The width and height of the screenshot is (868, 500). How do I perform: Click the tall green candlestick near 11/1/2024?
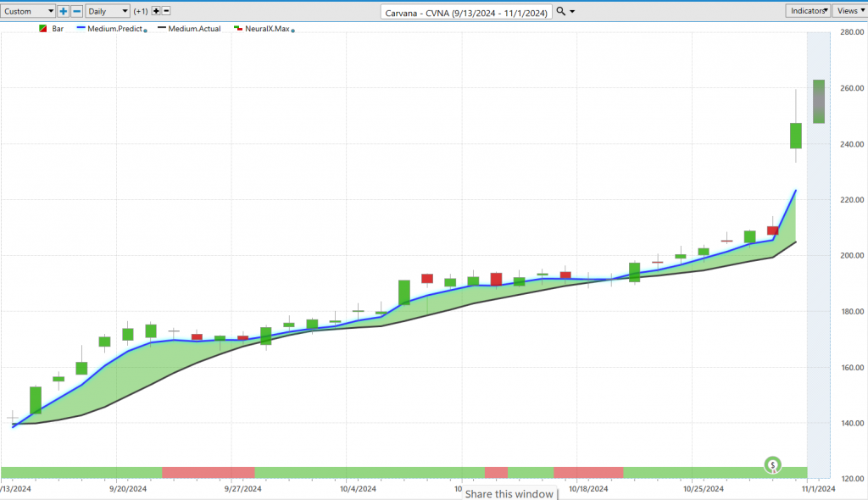pyautogui.click(x=796, y=136)
